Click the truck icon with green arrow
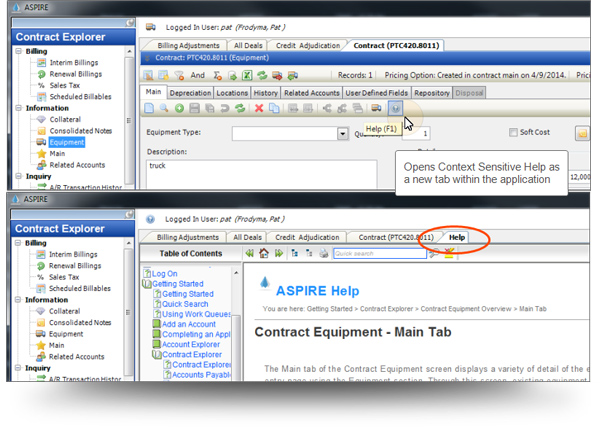 pos(293,75)
